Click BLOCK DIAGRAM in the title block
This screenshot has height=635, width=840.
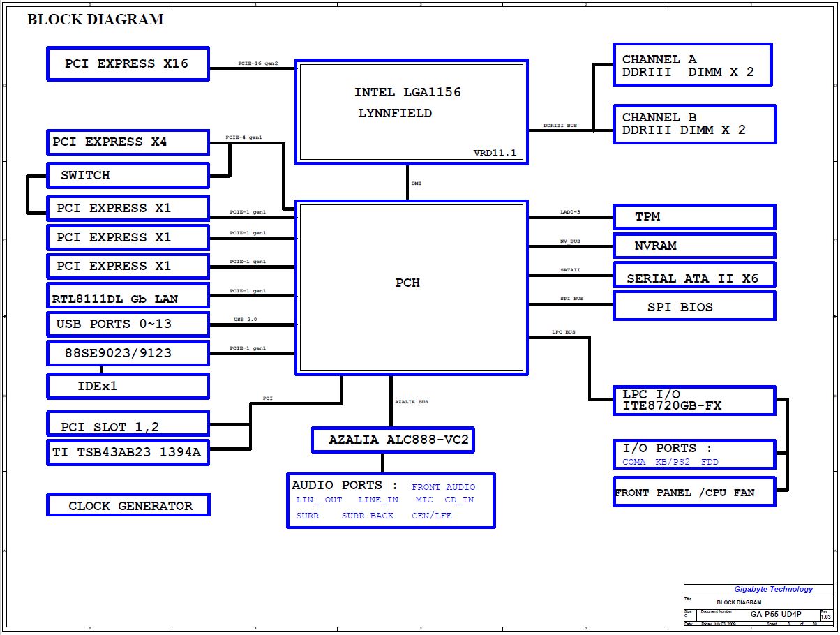tap(739, 602)
